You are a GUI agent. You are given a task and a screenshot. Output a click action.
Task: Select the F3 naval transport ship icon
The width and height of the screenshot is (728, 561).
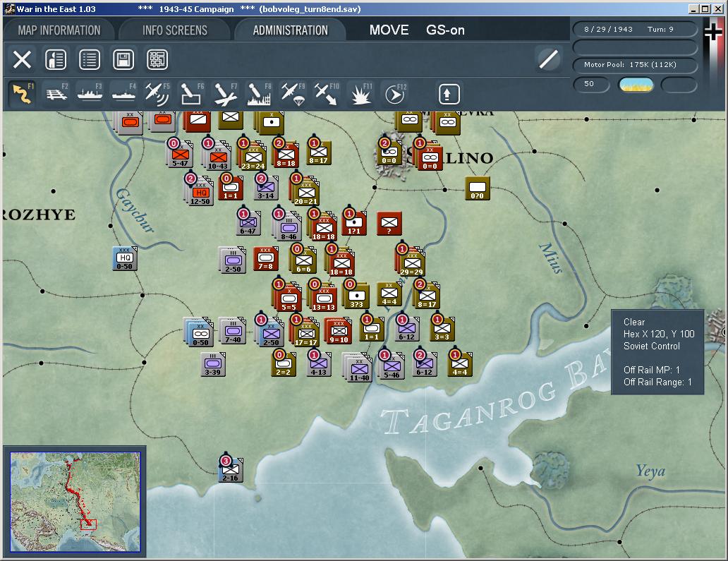pos(90,93)
